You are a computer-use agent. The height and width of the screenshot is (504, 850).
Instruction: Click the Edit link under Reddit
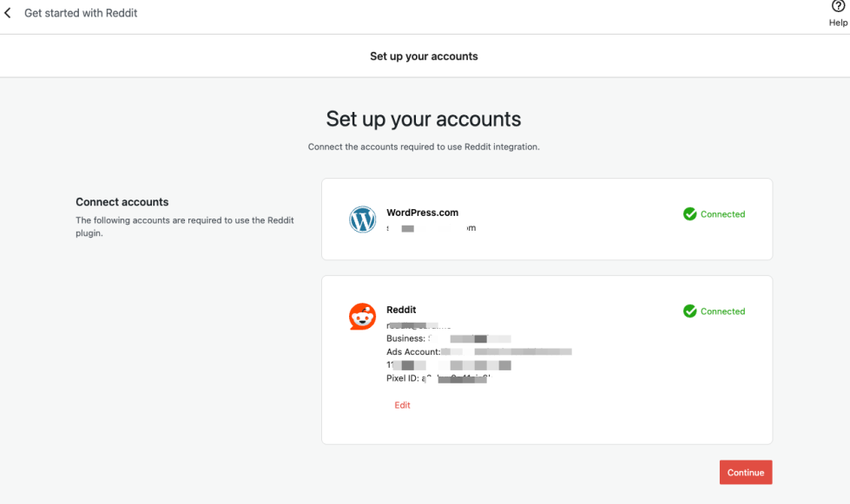pyautogui.click(x=402, y=405)
